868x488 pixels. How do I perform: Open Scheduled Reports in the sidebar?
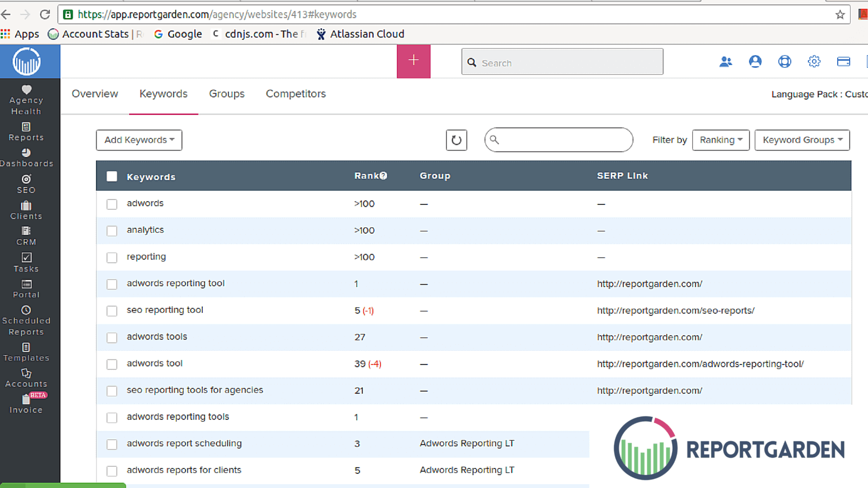point(26,320)
